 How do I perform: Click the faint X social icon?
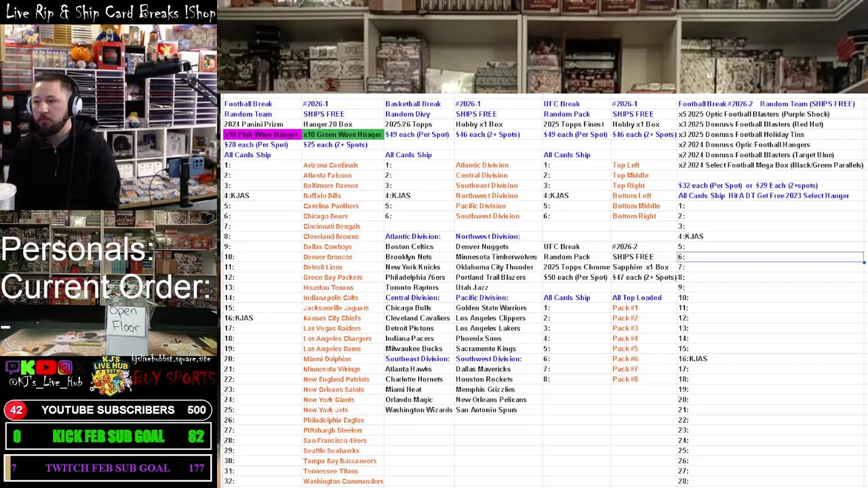[81, 368]
